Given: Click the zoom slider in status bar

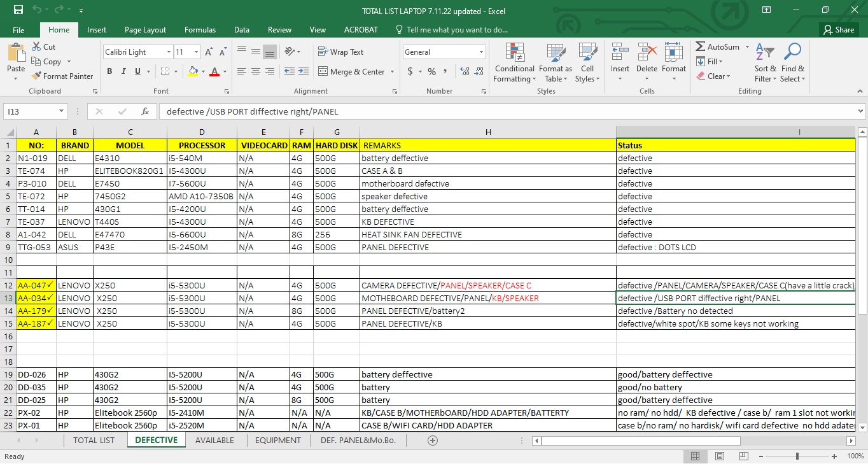Looking at the screenshot, I should point(797,456).
